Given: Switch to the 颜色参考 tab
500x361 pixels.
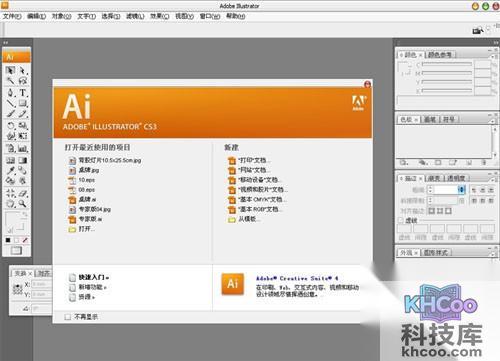Looking at the screenshot, I should pyautogui.click(x=440, y=55).
